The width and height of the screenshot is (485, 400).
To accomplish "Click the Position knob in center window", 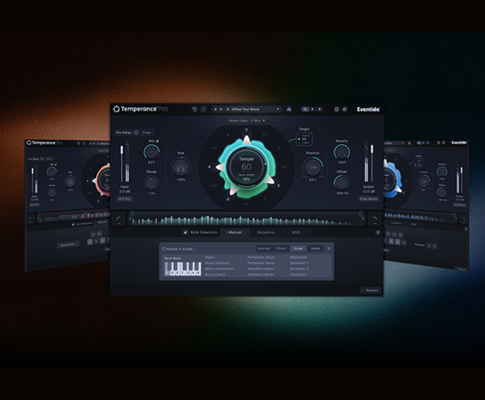I will pos(312,167).
